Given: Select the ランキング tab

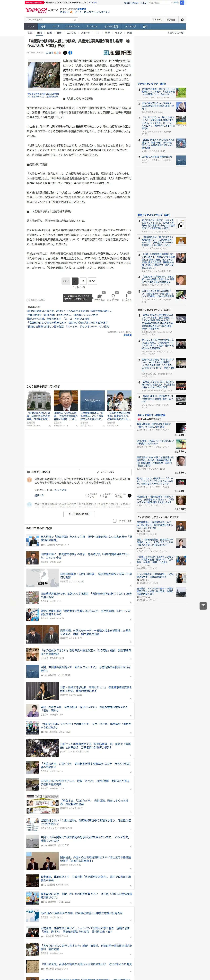Looking at the screenshot, I should 130,27.
